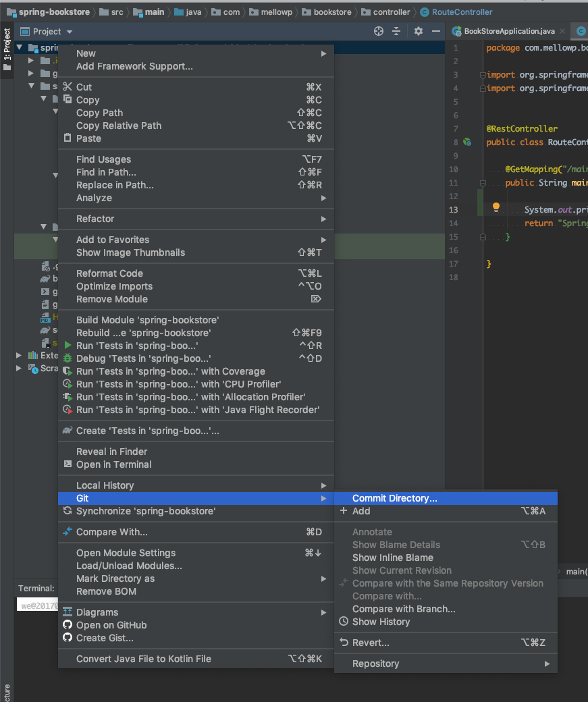Image resolution: width=588 pixels, height=702 pixels.
Task: Choose Replace in Path...
Action: 115,185
